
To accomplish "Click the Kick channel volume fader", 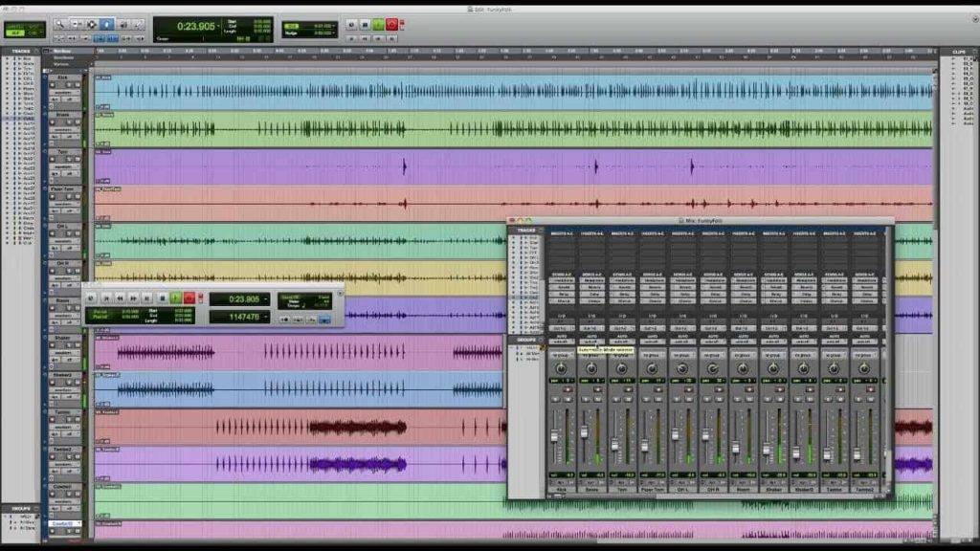I will click(x=553, y=435).
